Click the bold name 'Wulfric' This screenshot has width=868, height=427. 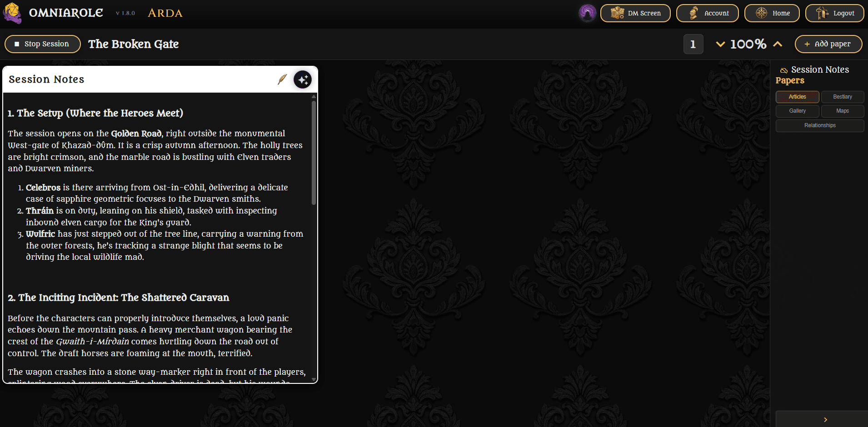pos(40,234)
